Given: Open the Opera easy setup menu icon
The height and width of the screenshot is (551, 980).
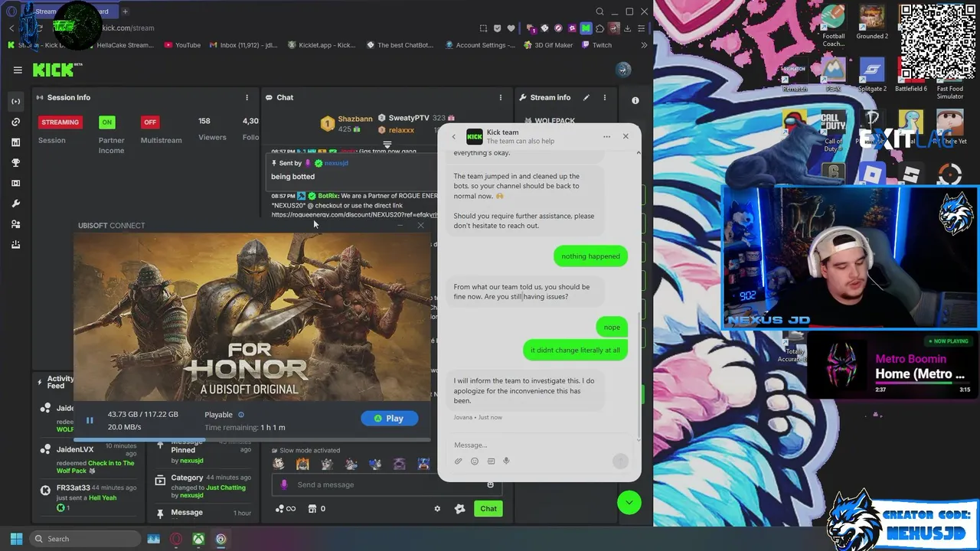Looking at the screenshot, I should pyautogui.click(x=641, y=28).
